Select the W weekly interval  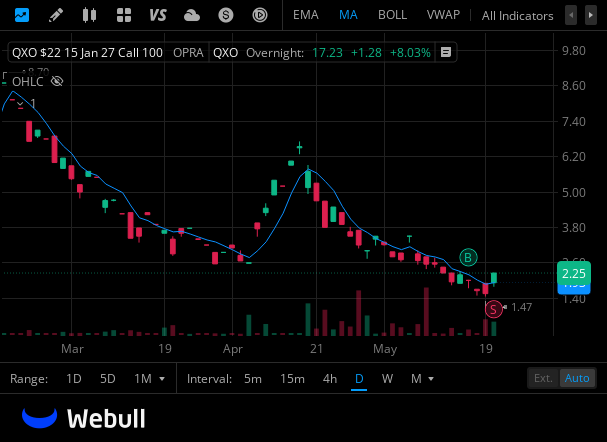coord(387,379)
